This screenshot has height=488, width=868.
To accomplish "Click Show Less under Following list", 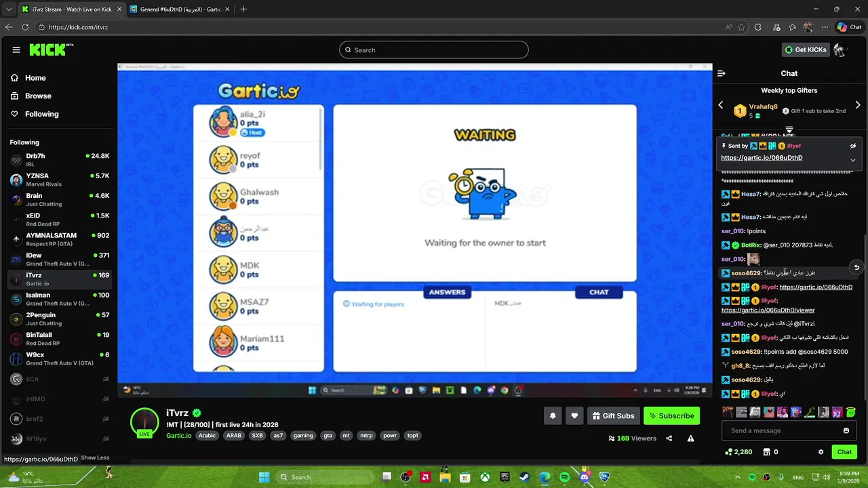I will tap(95, 457).
